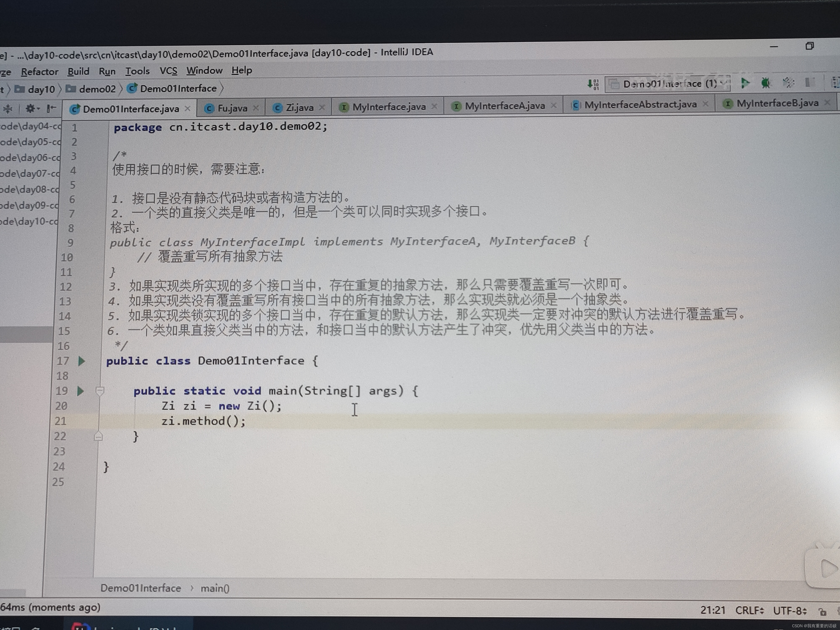This screenshot has width=840, height=630.
Task: Close the MyInterfaceAbstract.java tab
Action: point(706,104)
